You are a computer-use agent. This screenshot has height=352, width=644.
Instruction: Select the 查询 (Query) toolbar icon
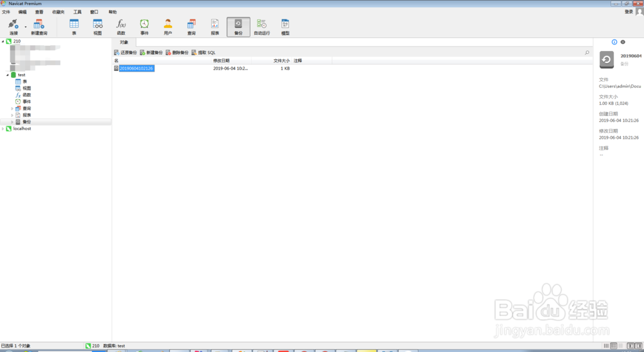(191, 26)
